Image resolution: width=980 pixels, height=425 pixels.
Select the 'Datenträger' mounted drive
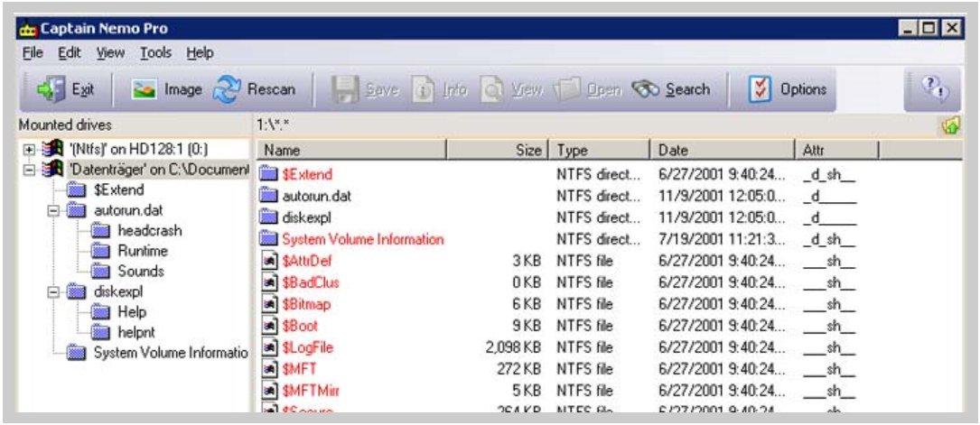(157, 170)
